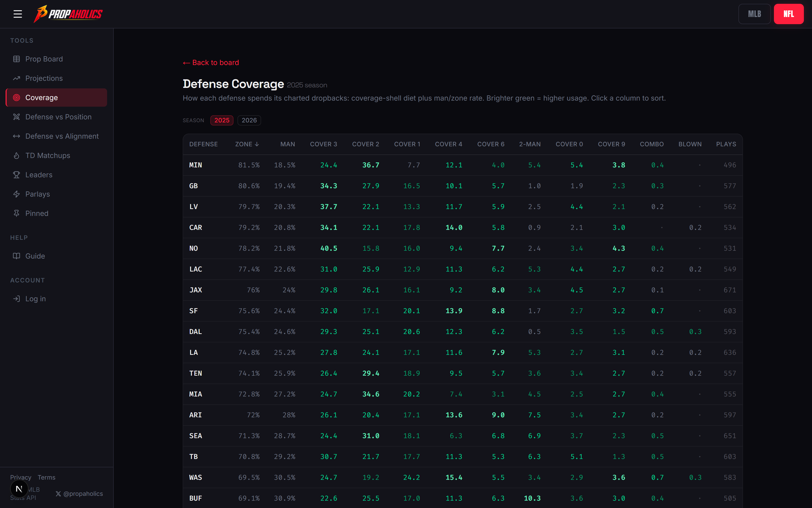Image resolution: width=812 pixels, height=508 pixels.
Task: Click the Prop Board grid icon
Action: click(16, 59)
